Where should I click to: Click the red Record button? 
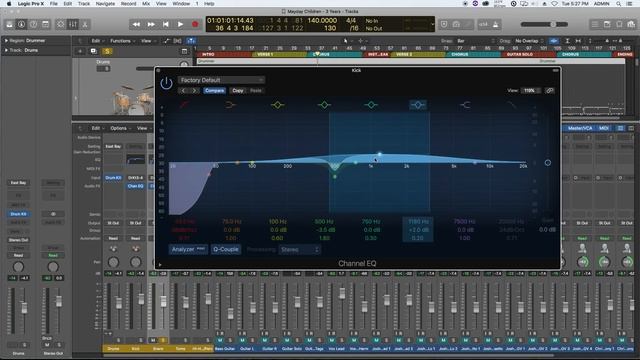(195, 24)
